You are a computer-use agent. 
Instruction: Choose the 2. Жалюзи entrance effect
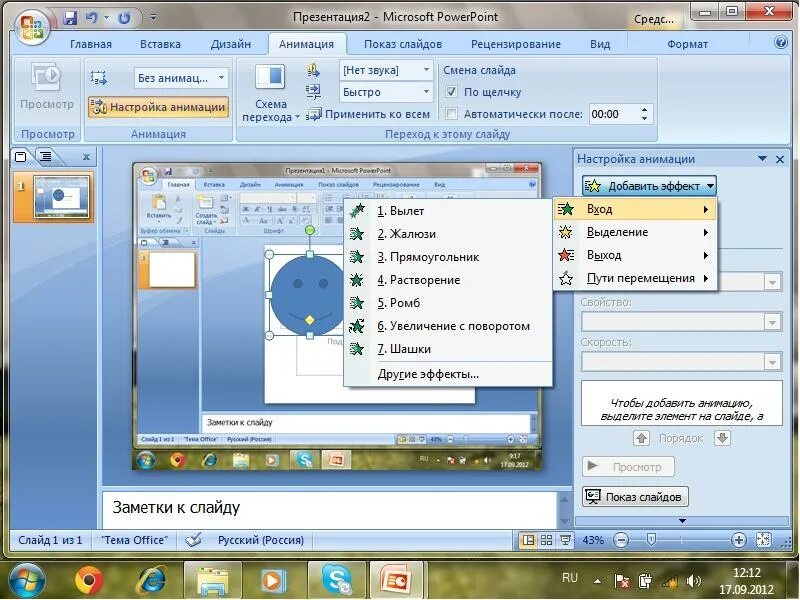click(448, 234)
